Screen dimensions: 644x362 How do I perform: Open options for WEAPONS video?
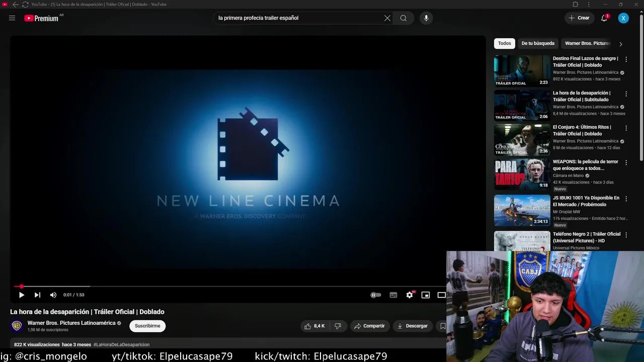coord(626,162)
